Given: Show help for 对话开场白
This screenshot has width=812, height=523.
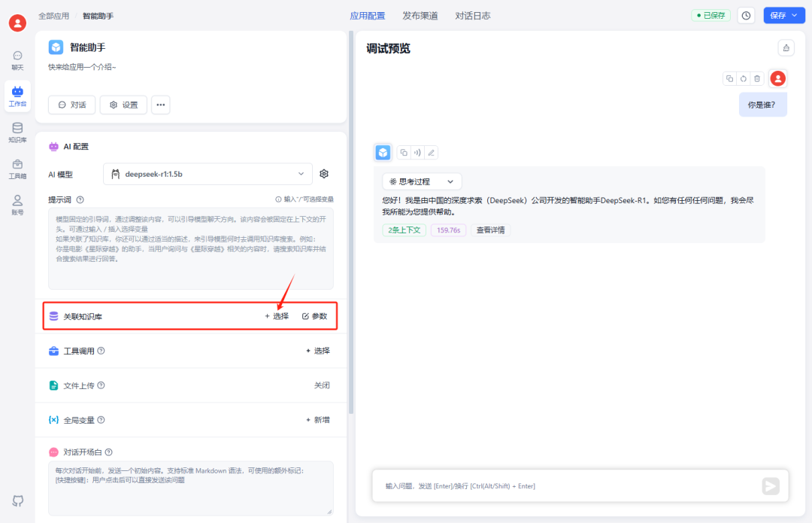Looking at the screenshot, I should pyautogui.click(x=109, y=452).
